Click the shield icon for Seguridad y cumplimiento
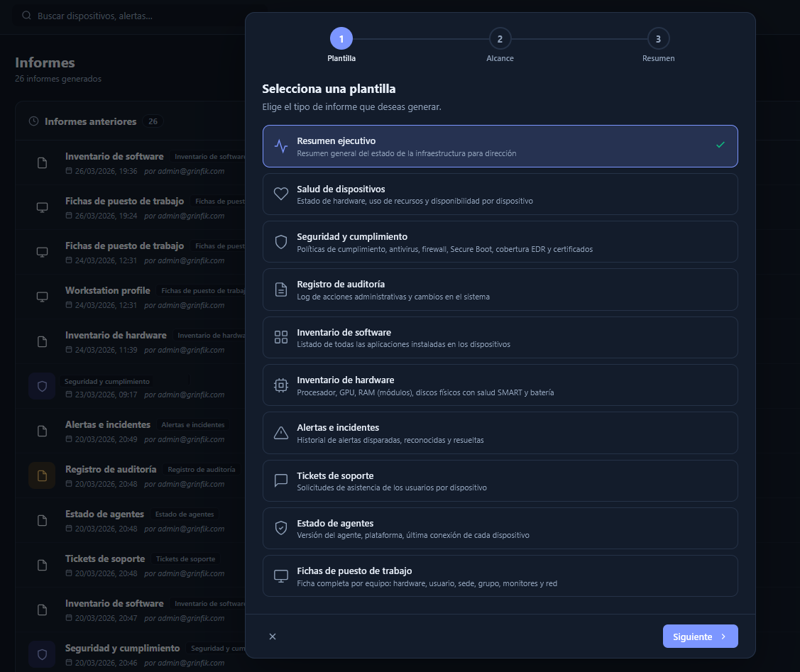 click(x=281, y=242)
